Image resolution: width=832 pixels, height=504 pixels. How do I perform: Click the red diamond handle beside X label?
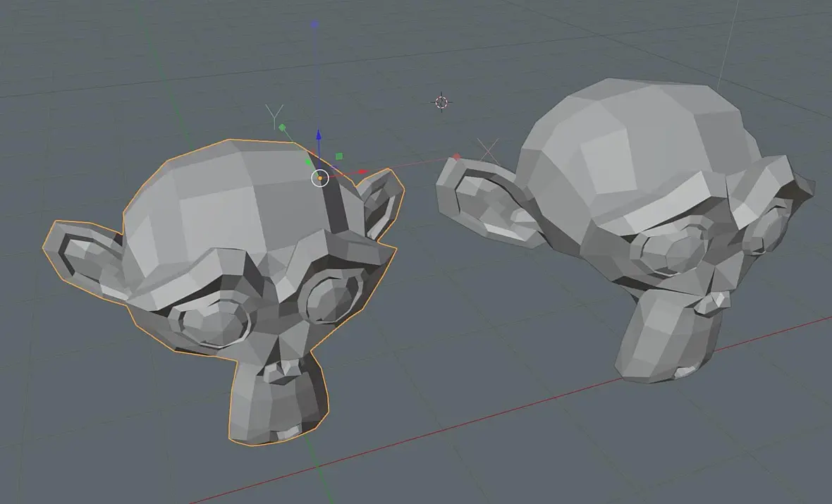[457, 156]
